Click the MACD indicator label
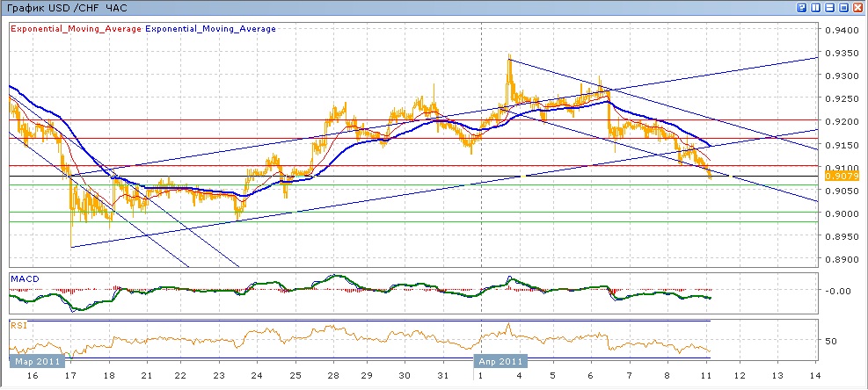The height and width of the screenshot is (390, 868). click(24, 278)
